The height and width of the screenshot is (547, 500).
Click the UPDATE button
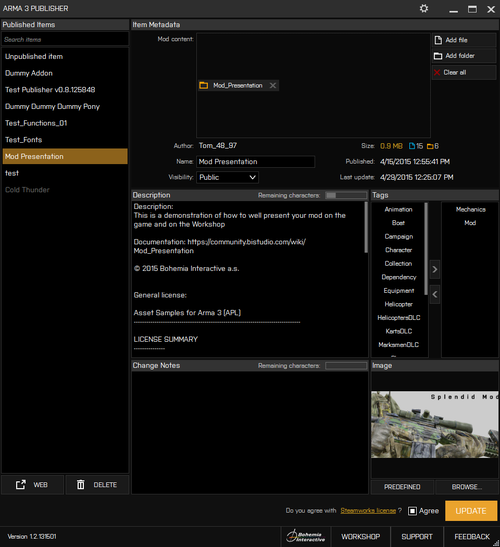coord(471,511)
